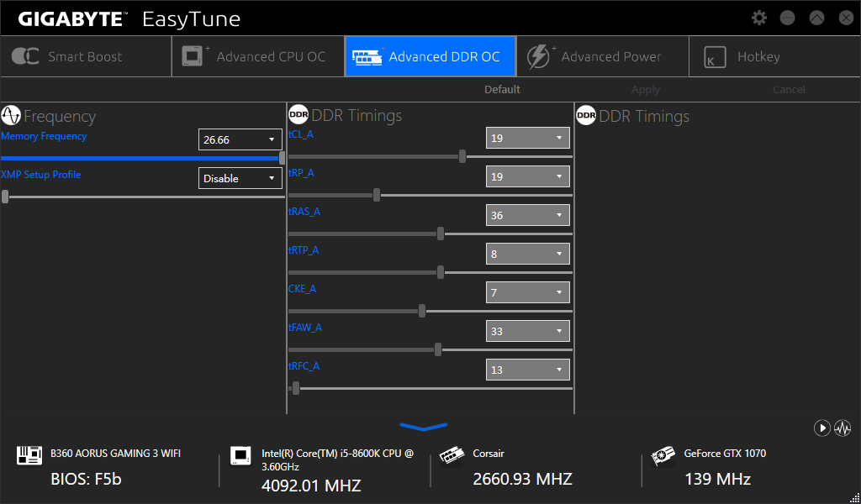Click the DDR badge icon above tCL_A

[298, 114]
